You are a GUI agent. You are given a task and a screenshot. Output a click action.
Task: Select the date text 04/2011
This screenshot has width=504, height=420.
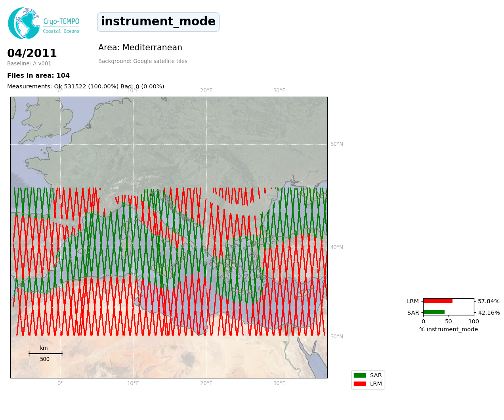[32, 53]
